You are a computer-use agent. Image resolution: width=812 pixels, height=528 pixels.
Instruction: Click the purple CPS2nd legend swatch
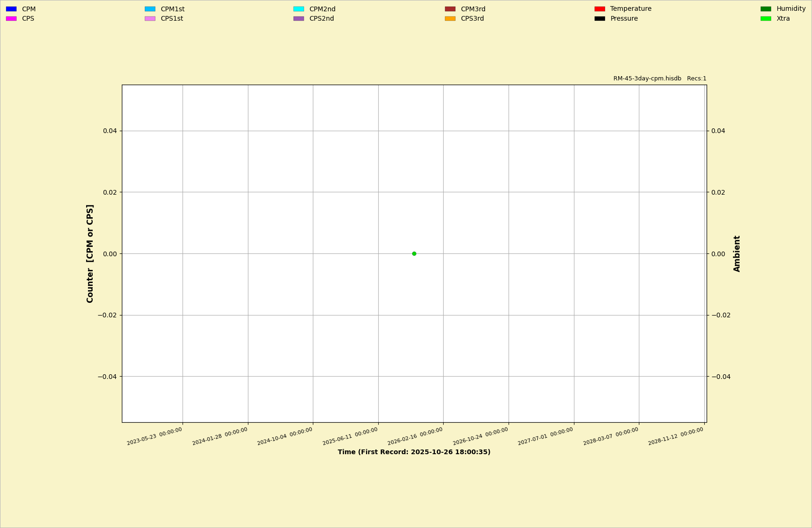[299, 19]
